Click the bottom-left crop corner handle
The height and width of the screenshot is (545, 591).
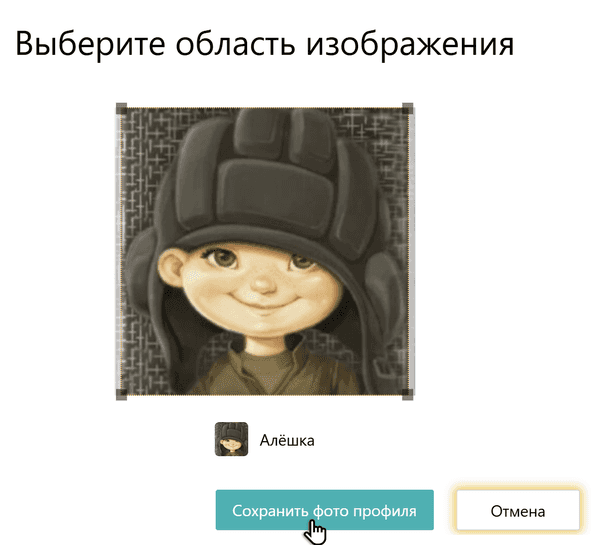[121, 394]
